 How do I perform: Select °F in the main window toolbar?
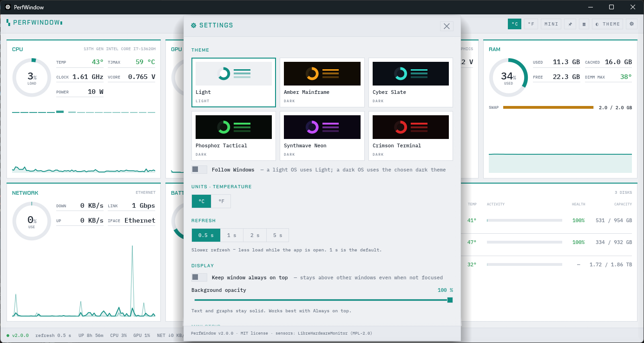coord(531,24)
